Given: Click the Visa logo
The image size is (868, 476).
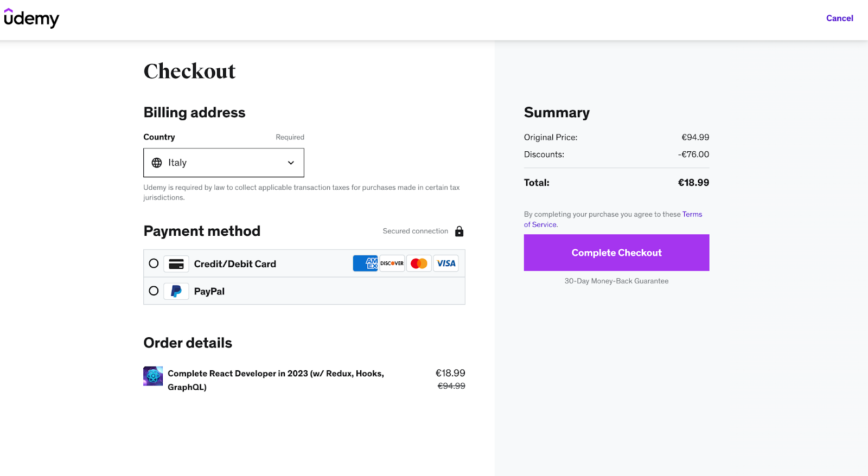Looking at the screenshot, I should pos(446,263).
